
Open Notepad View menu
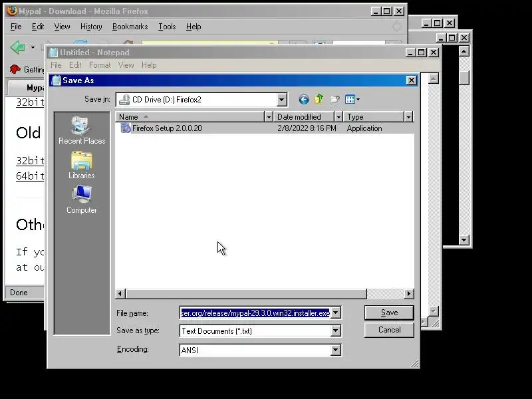(x=126, y=65)
